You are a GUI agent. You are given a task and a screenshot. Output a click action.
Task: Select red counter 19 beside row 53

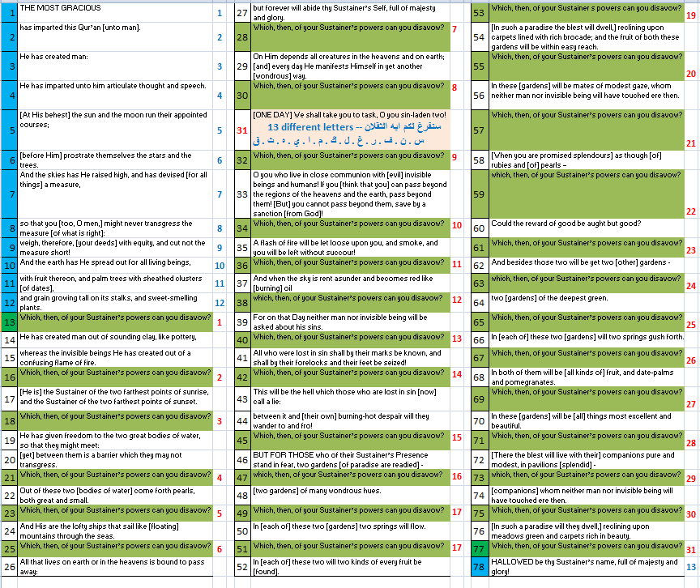click(x=690, y=15)
